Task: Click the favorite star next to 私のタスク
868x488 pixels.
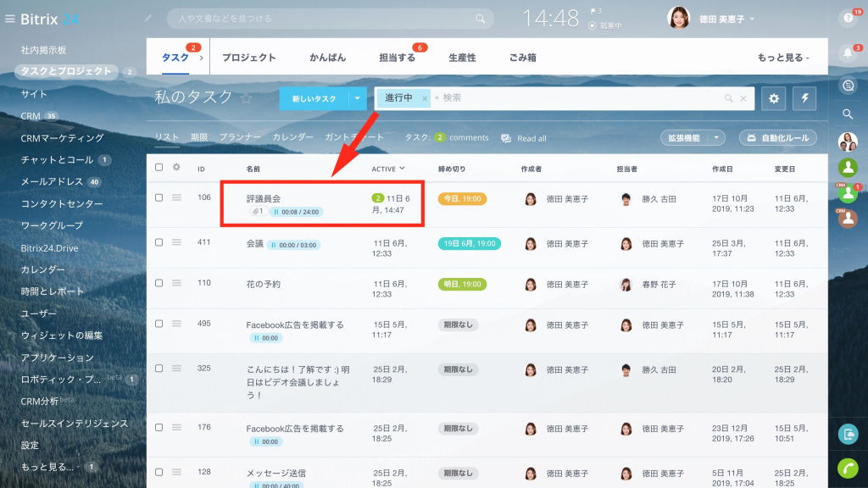Action: (246, 98)
